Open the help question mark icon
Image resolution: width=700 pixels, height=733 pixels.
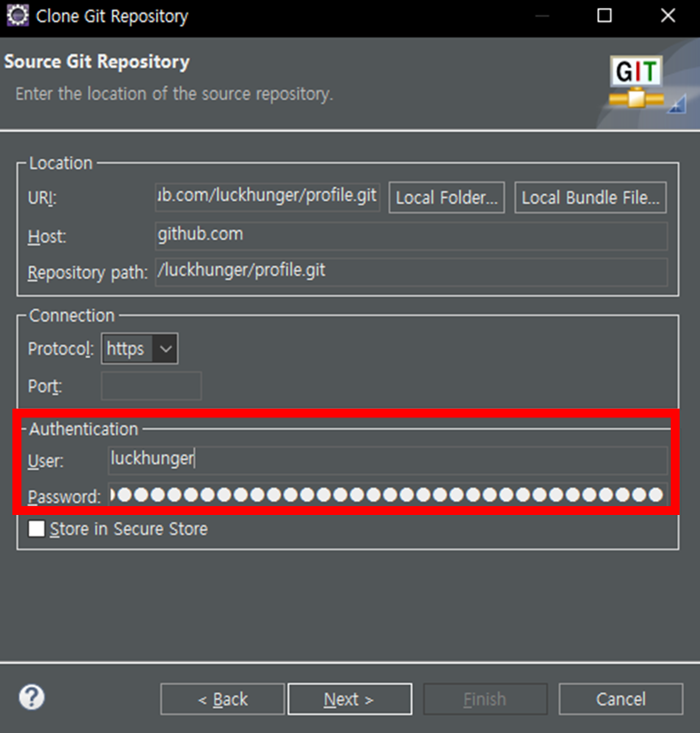(32, 698)
